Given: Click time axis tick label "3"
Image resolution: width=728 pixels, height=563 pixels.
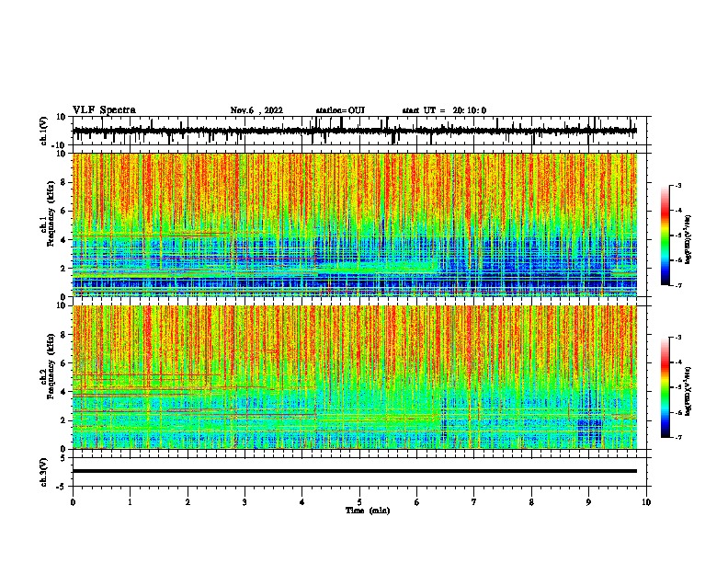Looking at the screenshot, I should [245, 502].
